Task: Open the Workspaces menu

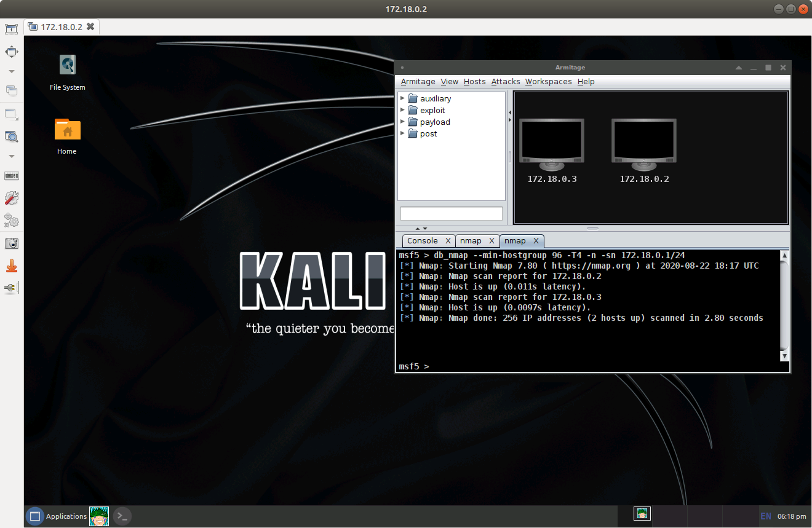Action: pos(548,82)
